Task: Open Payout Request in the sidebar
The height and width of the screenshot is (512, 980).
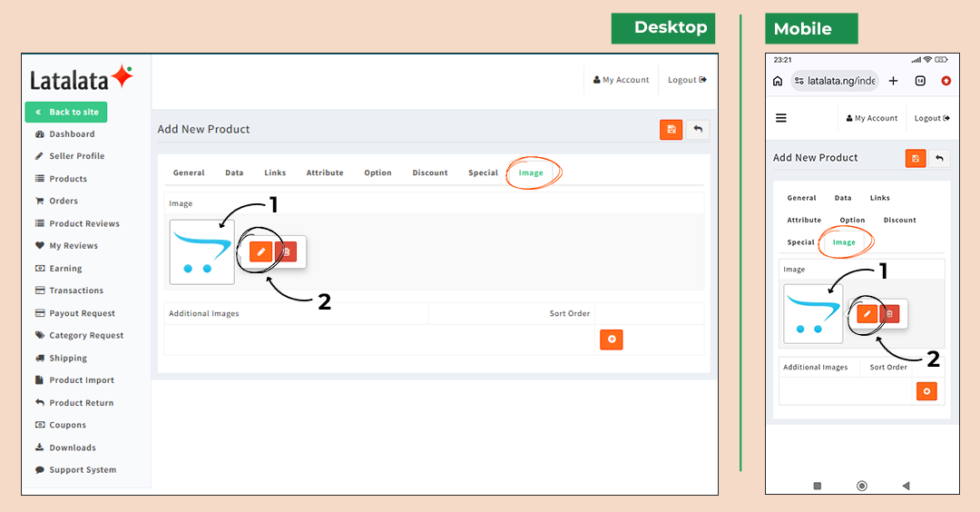Action: click(x=82, y=313)
